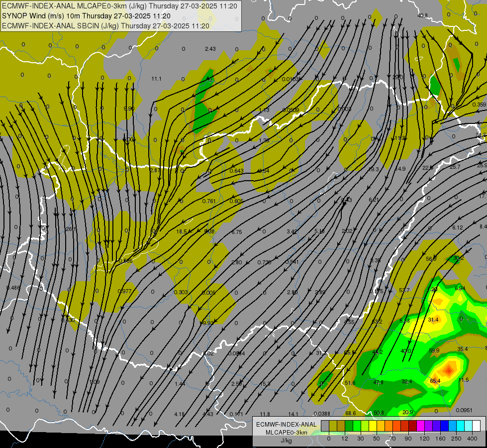Click the dark red legend swatch
Viewport: 487px width, 448px height.
[x=413, y=426]
